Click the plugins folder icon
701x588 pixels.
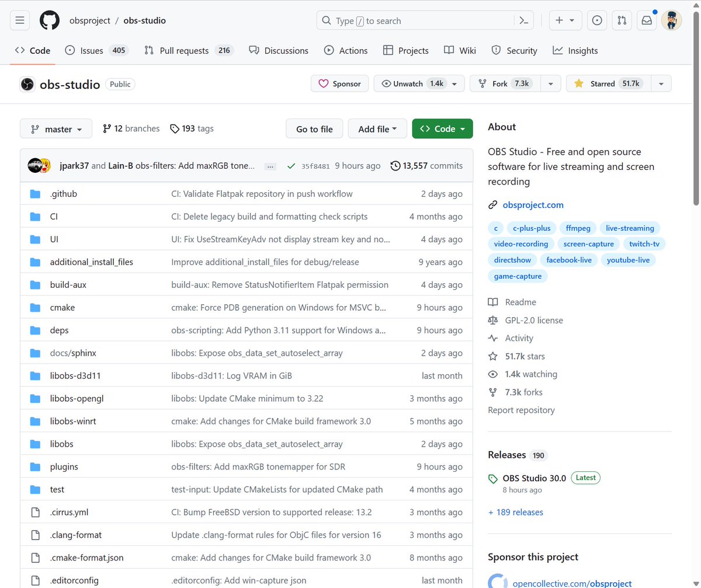click(x=35, y=467)
